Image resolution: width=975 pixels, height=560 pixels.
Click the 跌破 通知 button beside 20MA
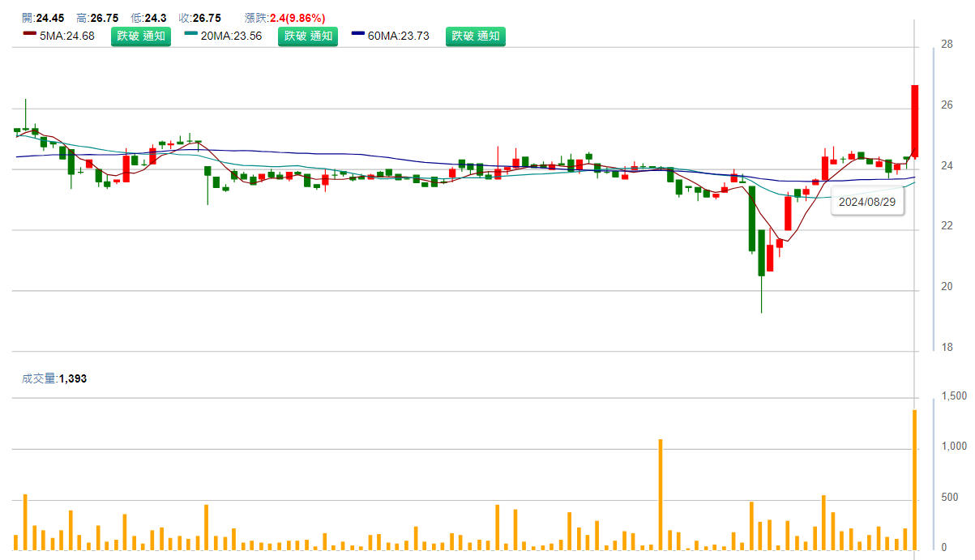click(307, 36)
